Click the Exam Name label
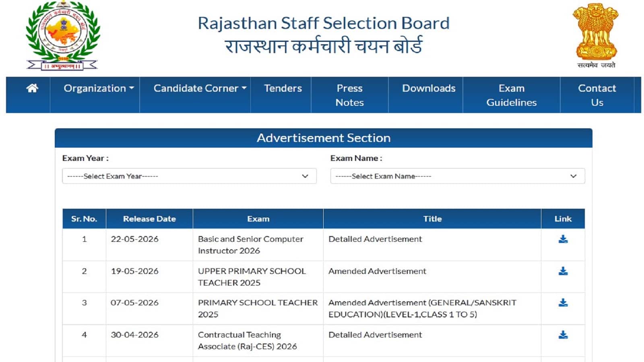Viewport: 644px width, 362px height. point(356,158)
